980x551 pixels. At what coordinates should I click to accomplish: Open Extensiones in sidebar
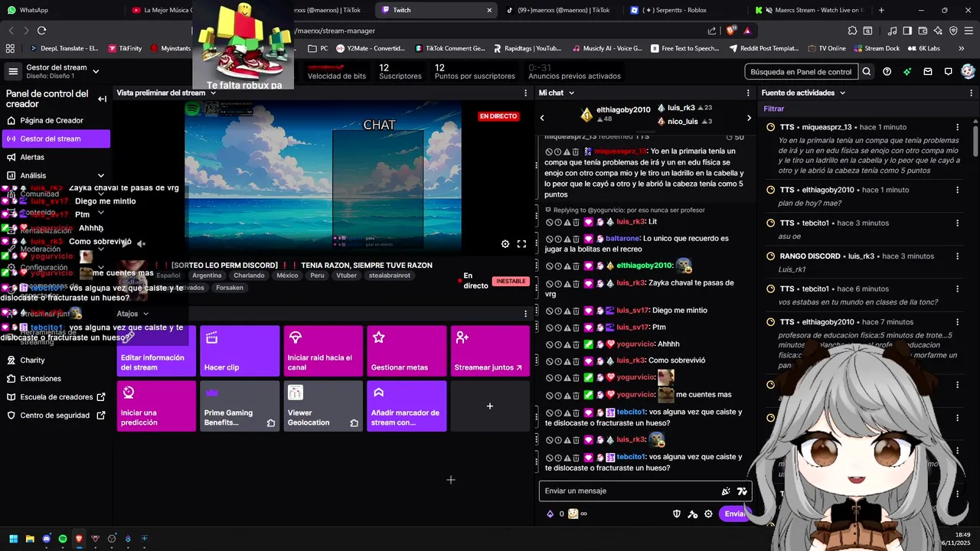[x=55, y=379]
